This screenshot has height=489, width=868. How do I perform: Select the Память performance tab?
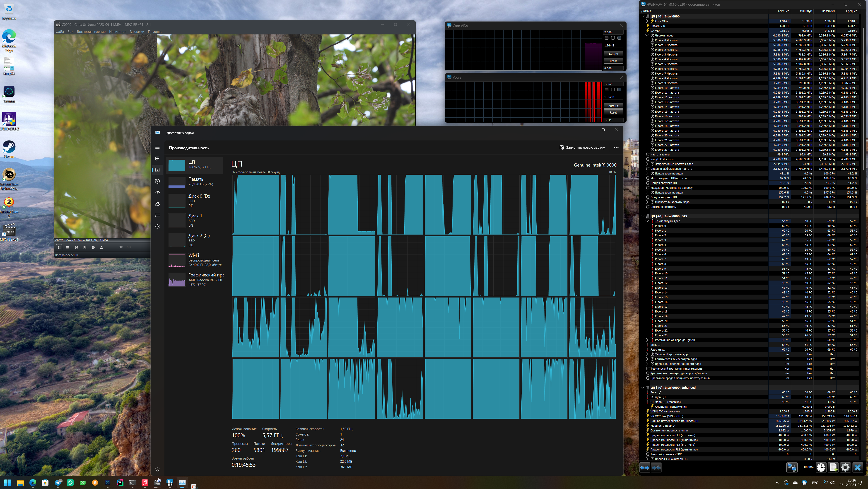click(195, 182)
